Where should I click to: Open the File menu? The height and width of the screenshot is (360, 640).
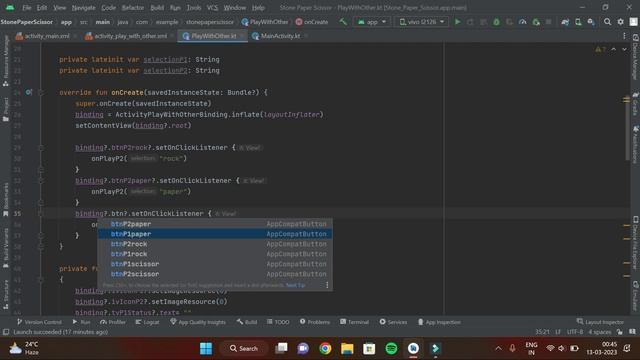(27, 7)
